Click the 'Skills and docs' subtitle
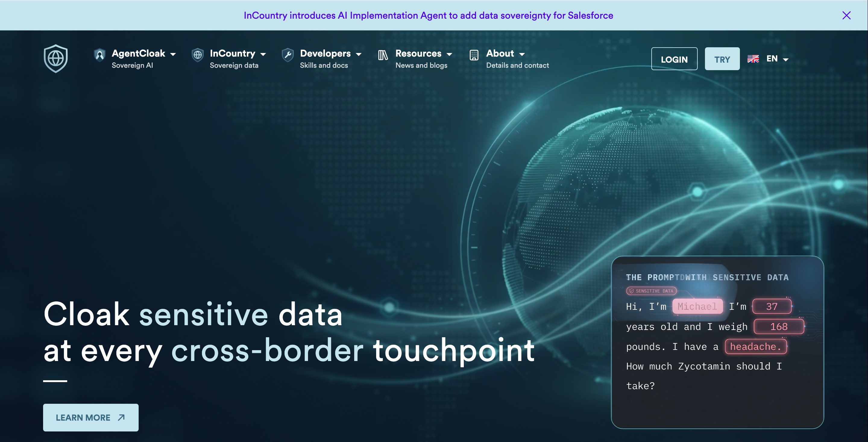 coord(324,65)
